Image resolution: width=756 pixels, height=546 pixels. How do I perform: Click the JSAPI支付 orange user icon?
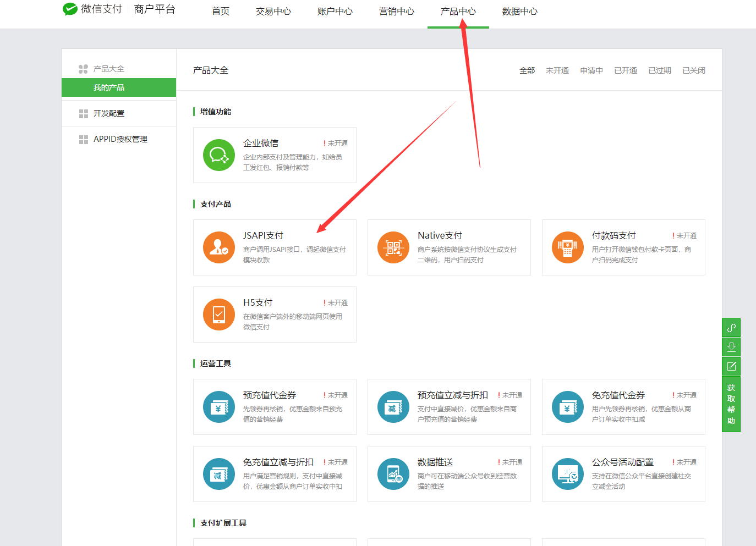219,247
